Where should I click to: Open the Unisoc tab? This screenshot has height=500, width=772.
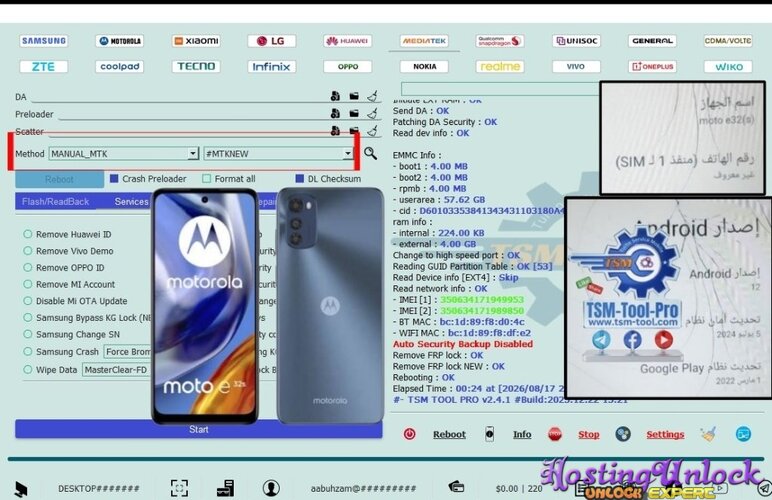click(576, 41)
